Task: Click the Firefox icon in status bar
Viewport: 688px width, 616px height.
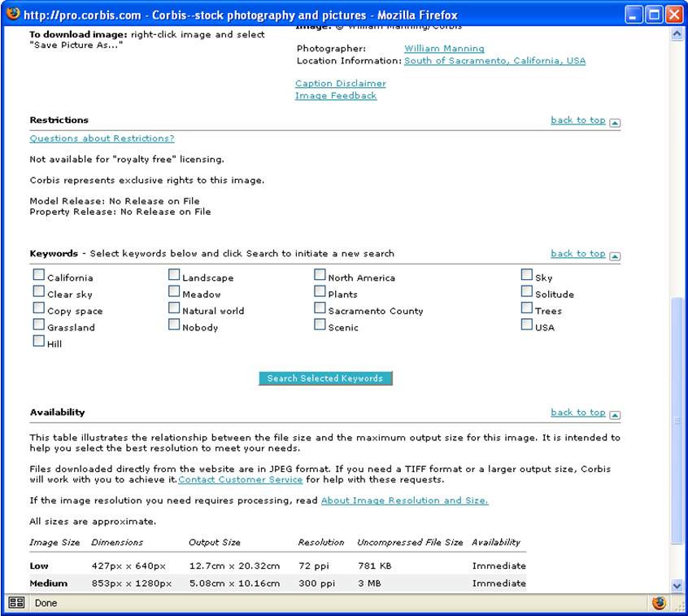Action: (659, 603)
